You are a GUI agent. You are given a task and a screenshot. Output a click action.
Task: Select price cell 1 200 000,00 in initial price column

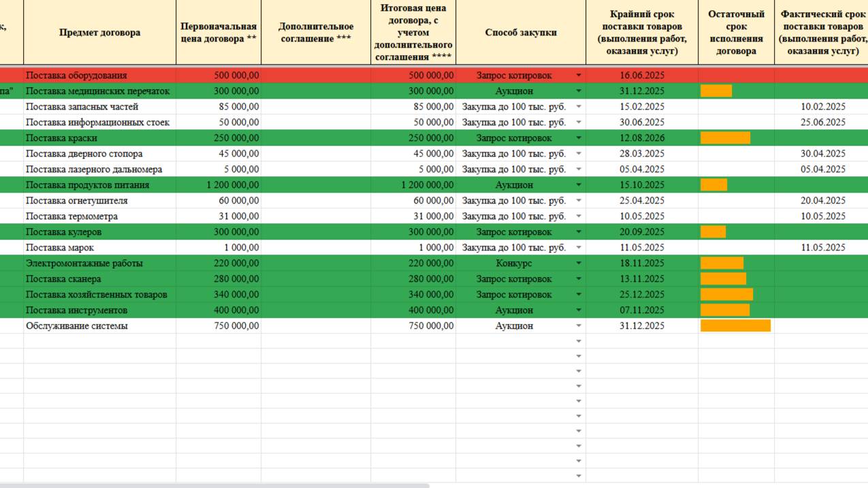[219, 185]
